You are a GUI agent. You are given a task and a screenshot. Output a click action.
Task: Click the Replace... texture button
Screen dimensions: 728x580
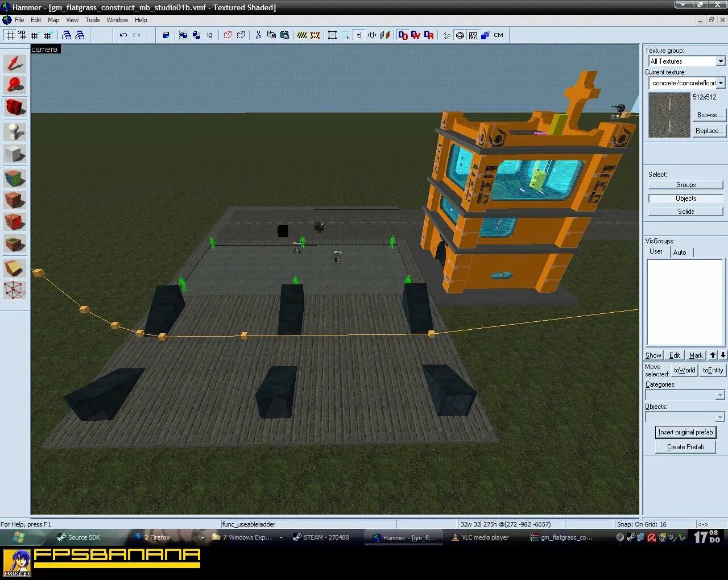coord(709,131)
